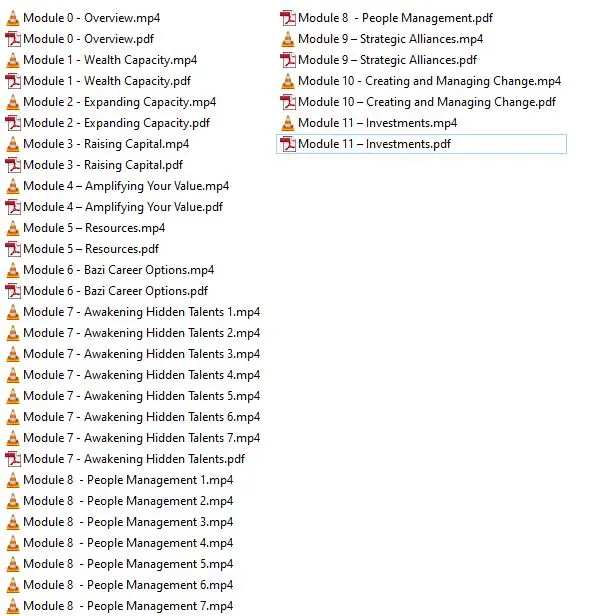Select Module 8 - People Management 1.mp4
589x616 pixels.
(119, 480)
